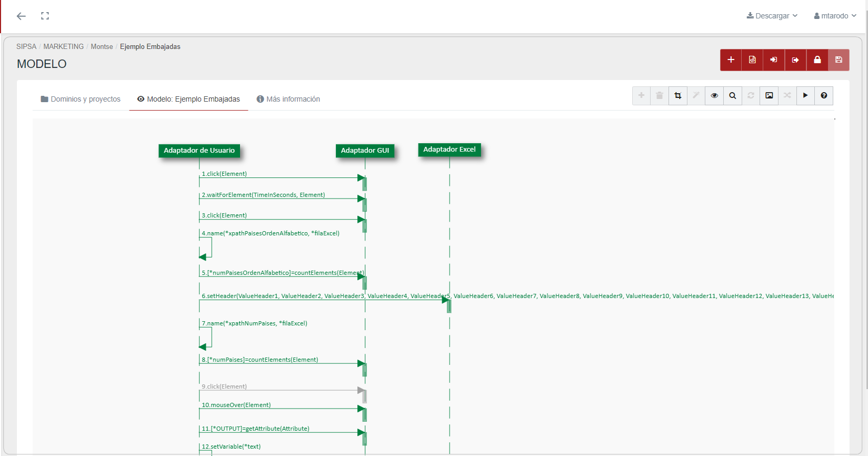Open the Más información tab

coord(288,99)
